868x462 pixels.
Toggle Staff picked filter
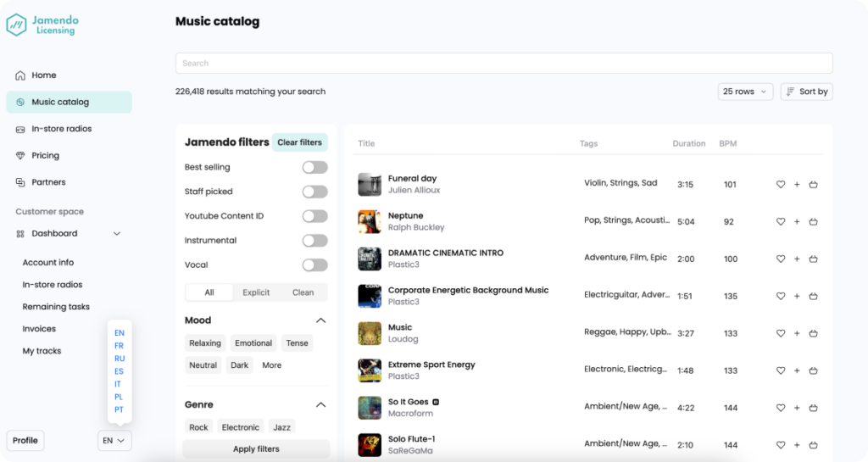(315, 192)
